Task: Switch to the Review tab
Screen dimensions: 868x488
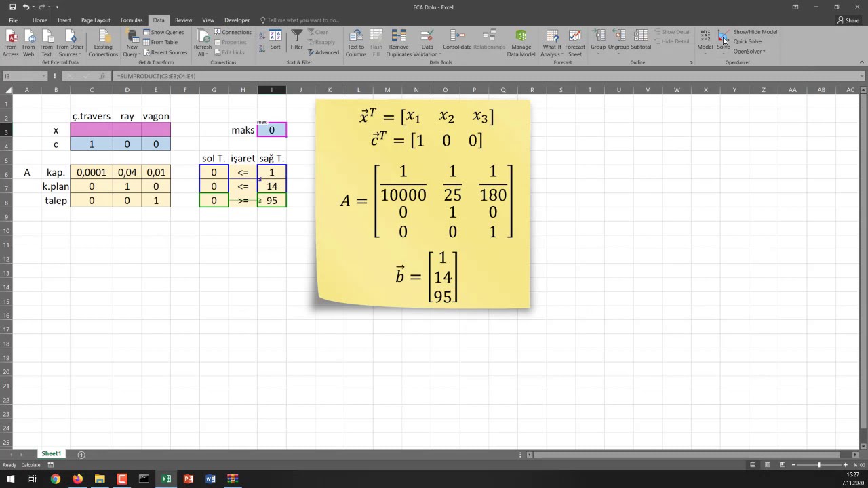Action: tap(183, 20)
